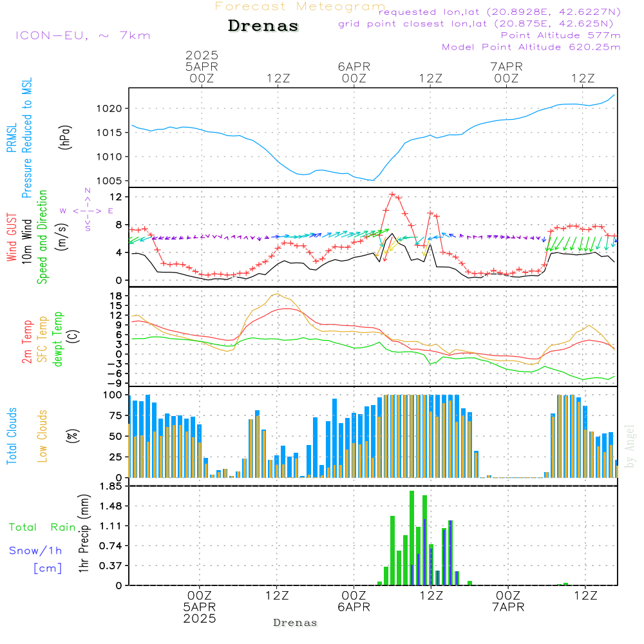The image size is (644, 644).
Task: Click the N-S-E-W compass rose legend
Action: 87,210
